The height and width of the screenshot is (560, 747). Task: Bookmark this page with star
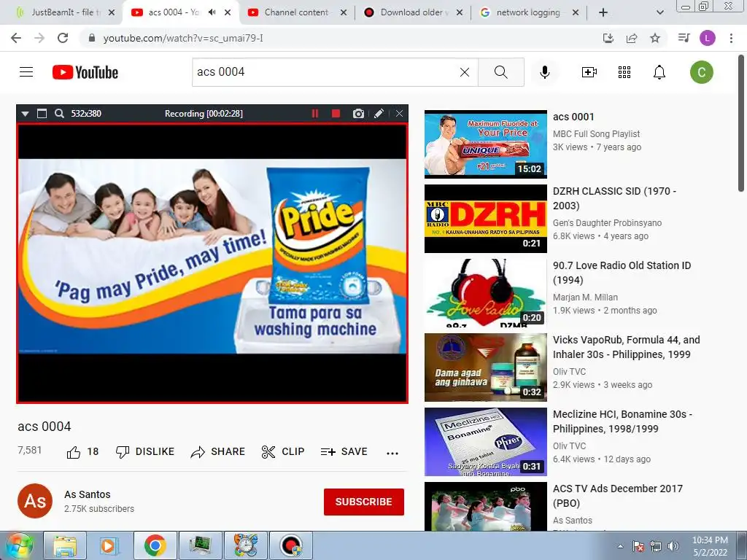pos(655,38)
